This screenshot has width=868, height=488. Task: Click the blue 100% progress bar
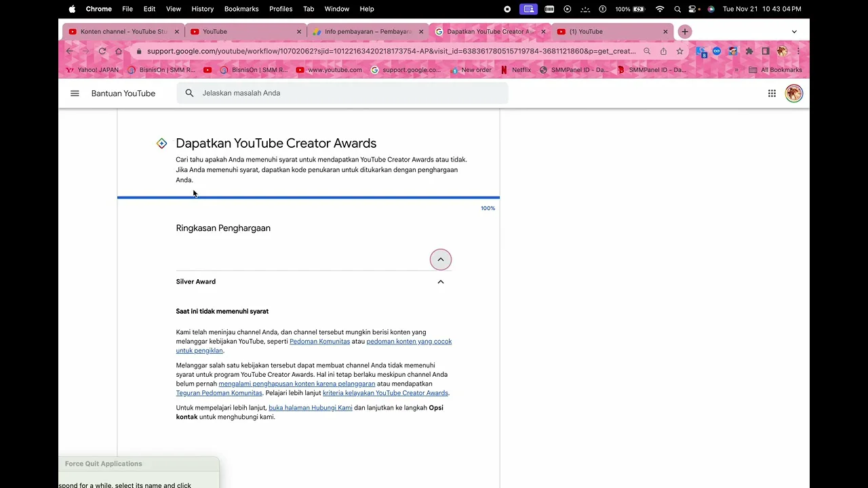pos(308,197)
